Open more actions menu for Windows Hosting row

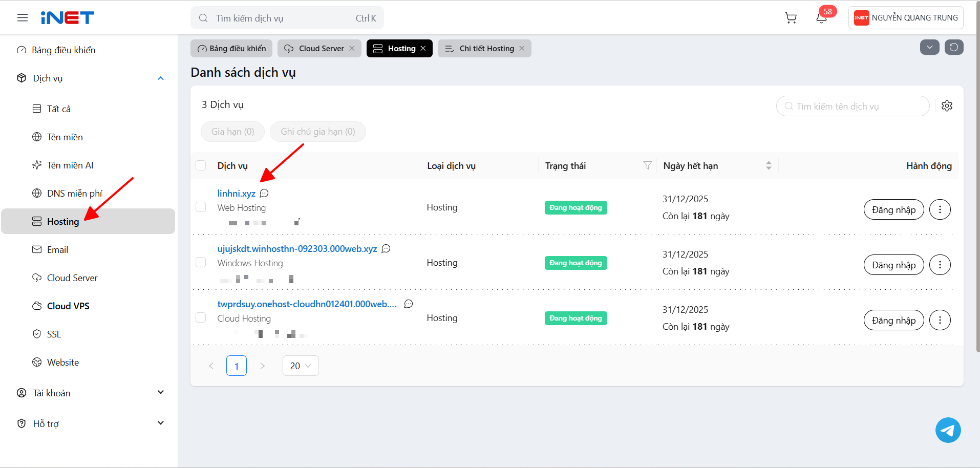pos(940,265)
